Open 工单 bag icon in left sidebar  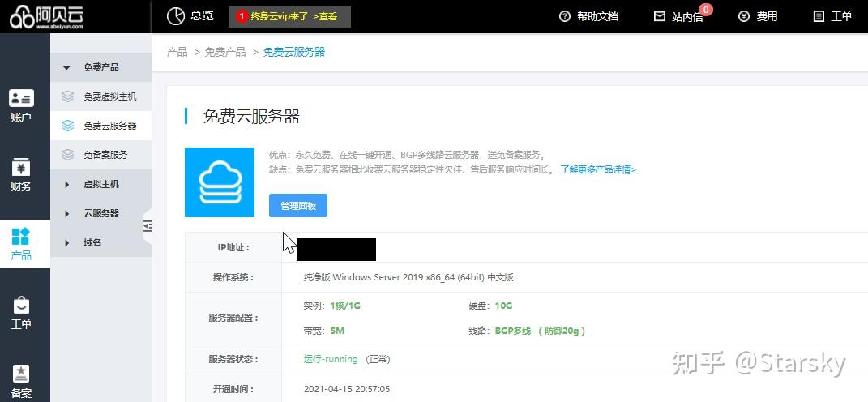point(21,305)
